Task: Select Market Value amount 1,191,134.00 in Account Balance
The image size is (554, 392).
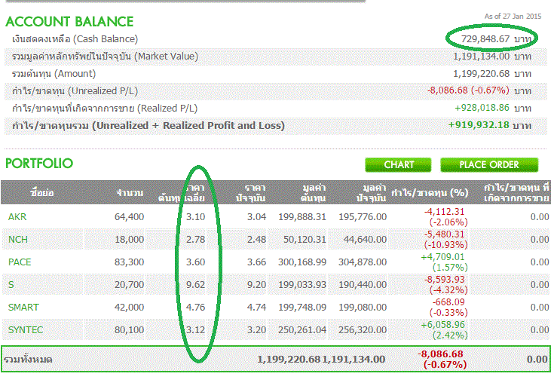Action: [481, 57]
